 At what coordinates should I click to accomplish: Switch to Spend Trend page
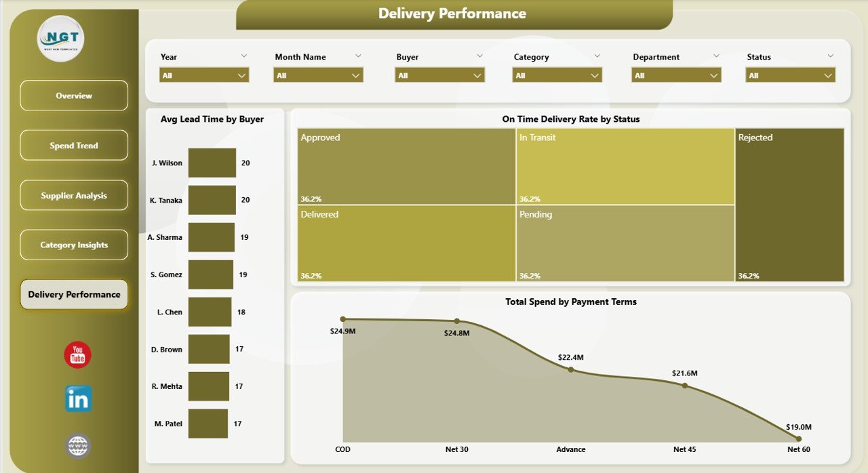pyautogui.click(x=74, y=146)
